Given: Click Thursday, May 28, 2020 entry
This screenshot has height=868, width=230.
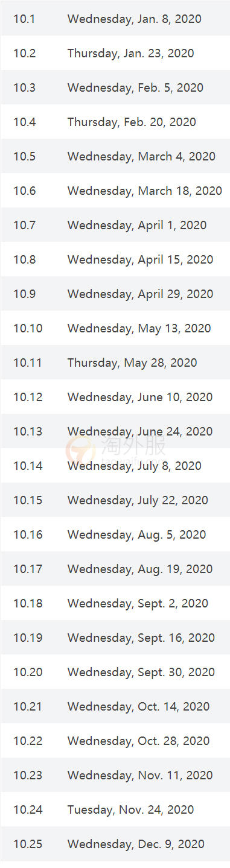Looking at the screenshot, I should click(132, 363).
